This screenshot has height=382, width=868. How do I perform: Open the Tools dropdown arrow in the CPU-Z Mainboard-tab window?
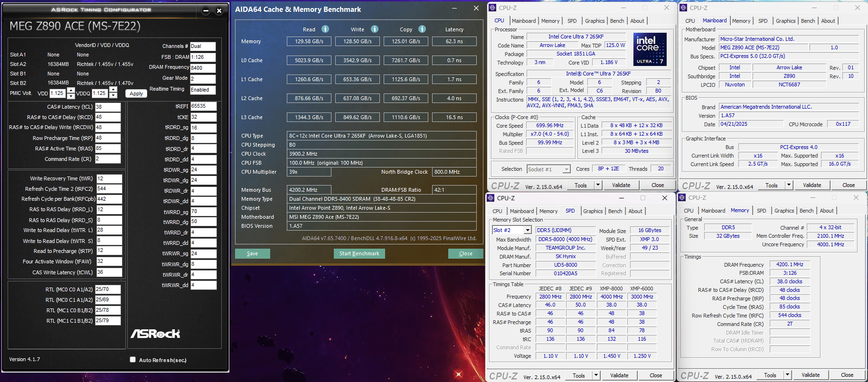click(789, 185)
